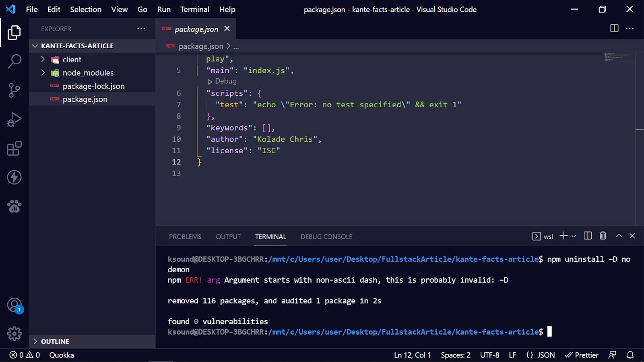Toggle Prettier formatter in status bar

(582, 355)
